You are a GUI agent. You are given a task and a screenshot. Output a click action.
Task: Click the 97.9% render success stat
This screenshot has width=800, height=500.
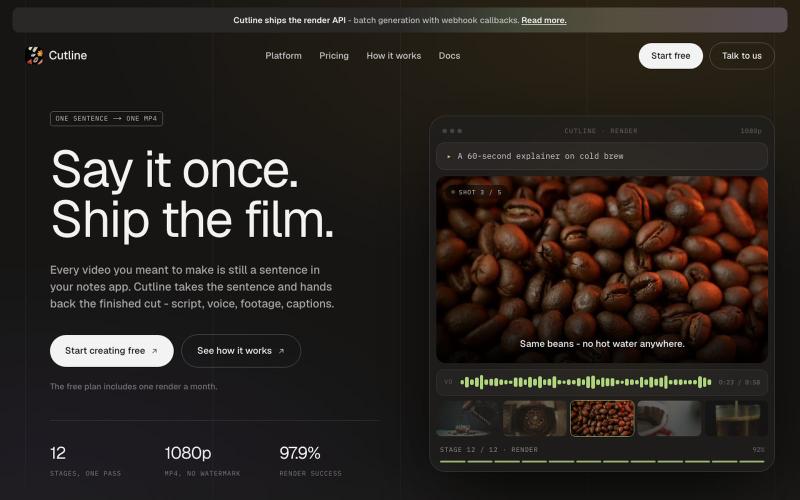(x=310, y=461)
